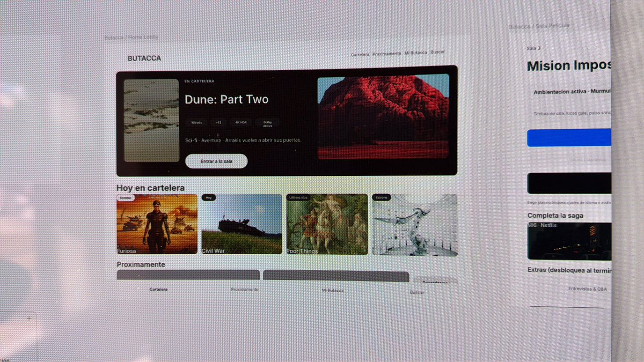This screenshot has height=362, width=644.
Task: Click the Entrar a la sala button
Action: [216, 161]
